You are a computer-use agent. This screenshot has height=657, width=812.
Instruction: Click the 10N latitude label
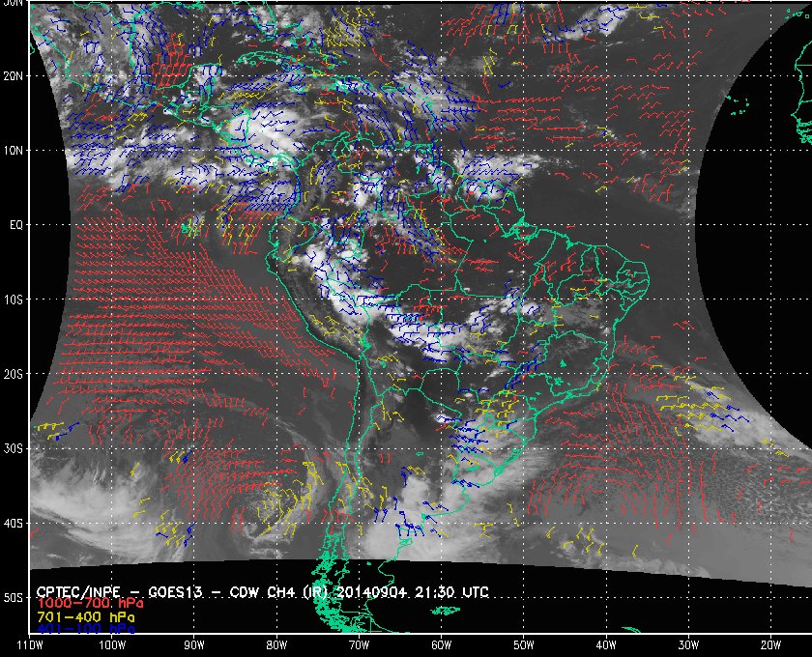click(x=13, y=151)
